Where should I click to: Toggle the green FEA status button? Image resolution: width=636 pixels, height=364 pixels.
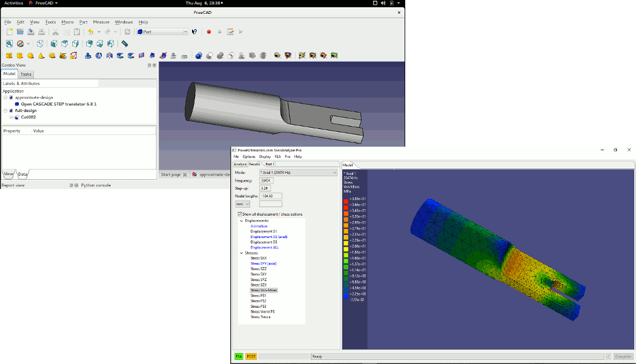coord(239,356)
